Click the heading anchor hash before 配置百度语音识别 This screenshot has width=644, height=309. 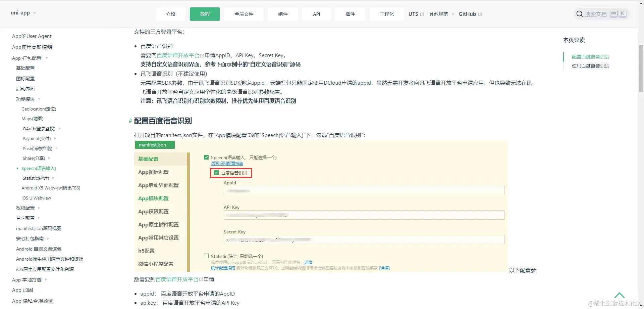[x=130, y=121]
